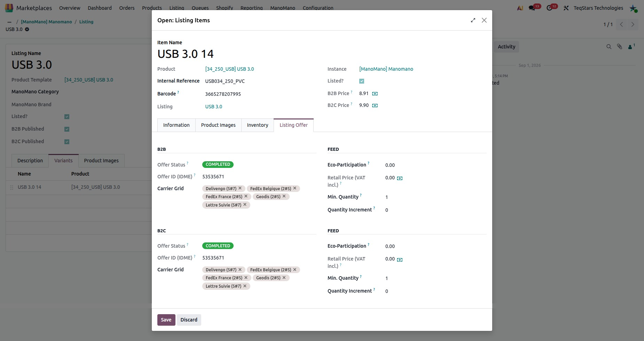The height and width of the screenshot is (341, 644).
Task: Open the Reporting menu
Action: (251, 8)
